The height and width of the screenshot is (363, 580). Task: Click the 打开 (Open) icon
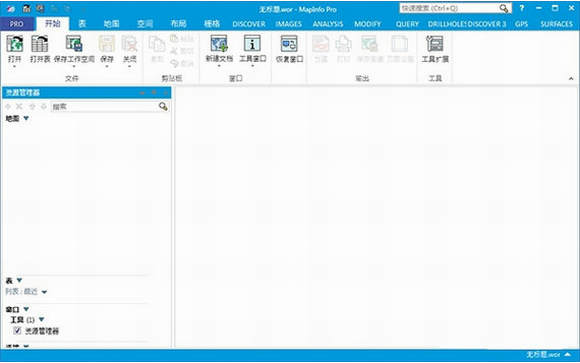pos(15,44)
